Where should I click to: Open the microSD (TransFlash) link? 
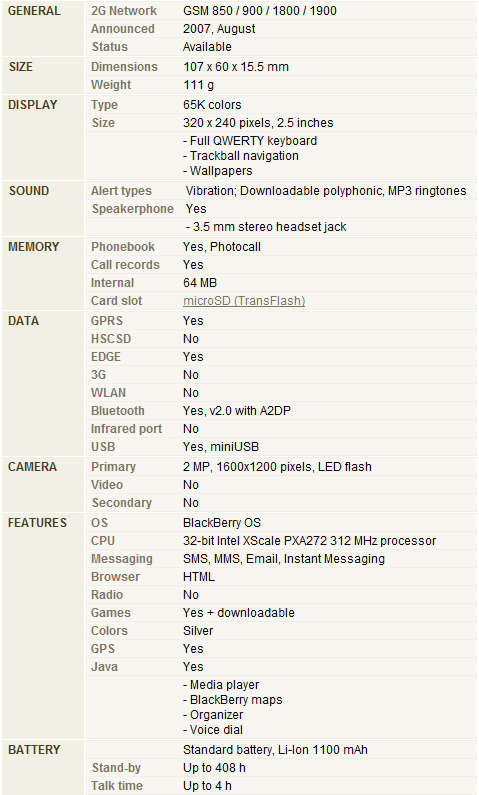(x=244, y=301)
